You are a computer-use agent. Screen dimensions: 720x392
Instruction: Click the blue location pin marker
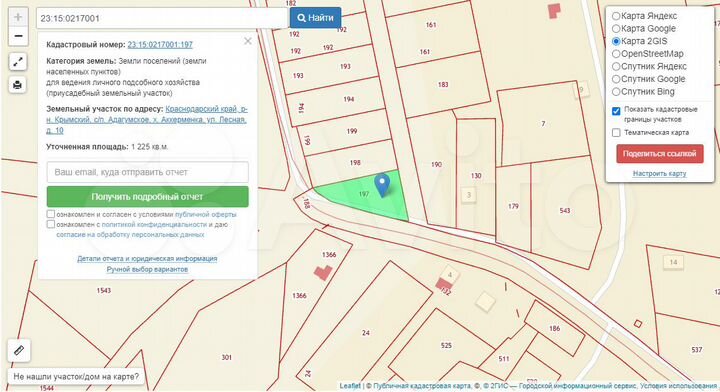click(x=382, y=185)
